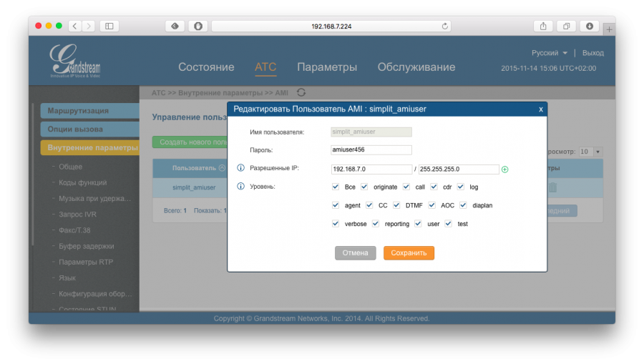Click the netmask field 255.255.255.0
644x364 pixels.
click(x=459, y=169)
